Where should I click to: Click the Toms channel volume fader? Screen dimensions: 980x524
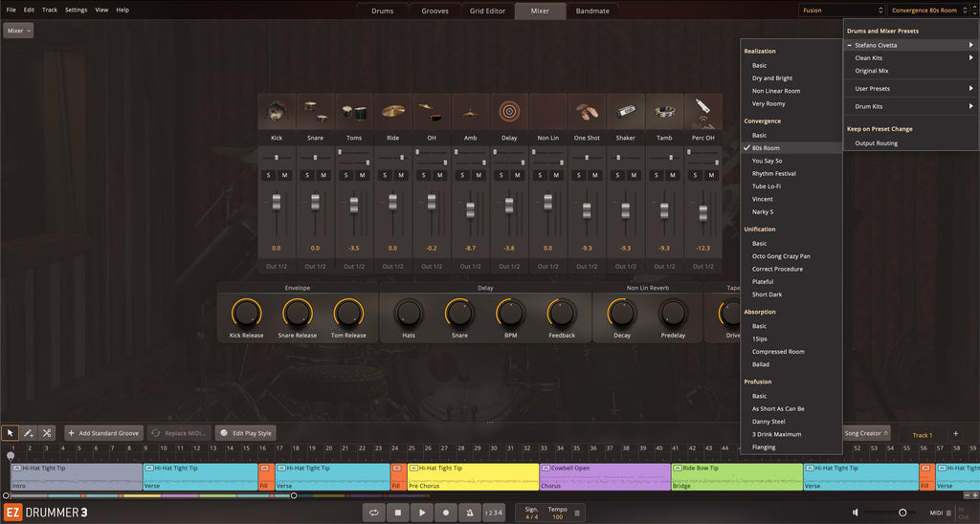[x=354, y=206]
